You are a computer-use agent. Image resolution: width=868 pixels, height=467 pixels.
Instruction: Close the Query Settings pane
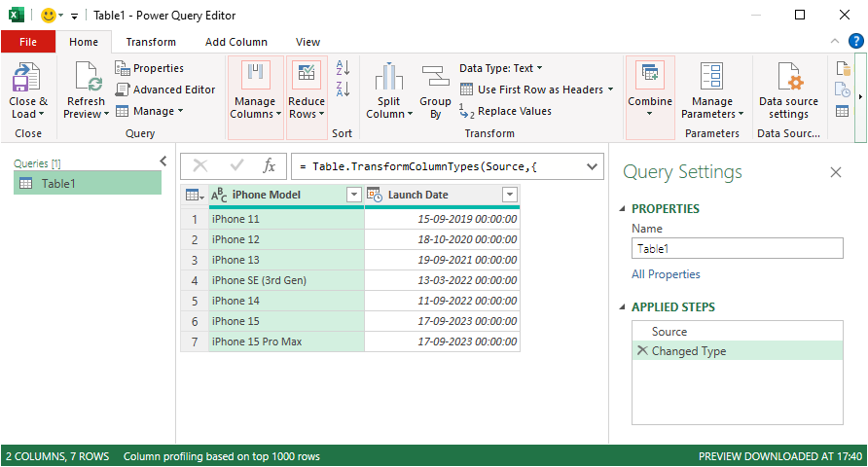[835, 172]
